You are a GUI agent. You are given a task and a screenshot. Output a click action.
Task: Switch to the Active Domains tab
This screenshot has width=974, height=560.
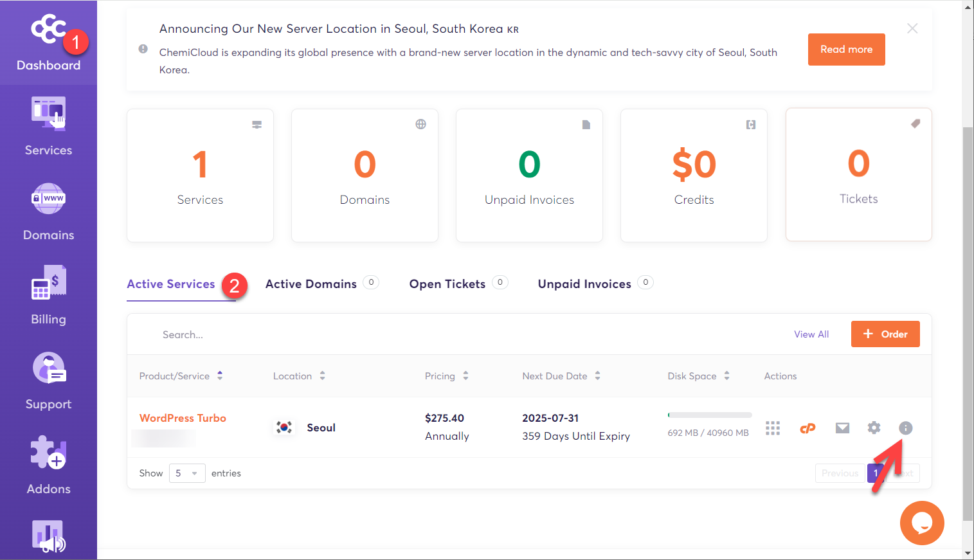311,284
